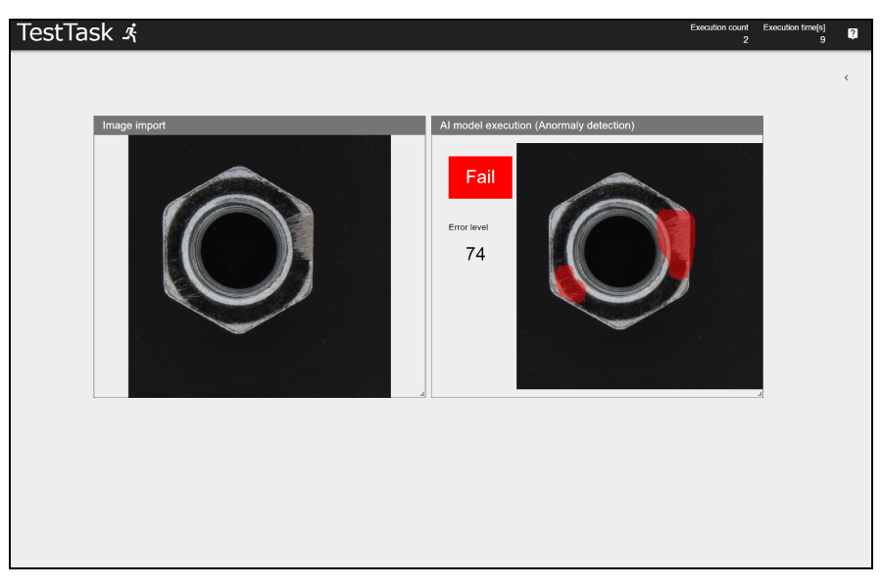Select the Image import panel header
Screen dimensions: 882x588
pos(260,125)
